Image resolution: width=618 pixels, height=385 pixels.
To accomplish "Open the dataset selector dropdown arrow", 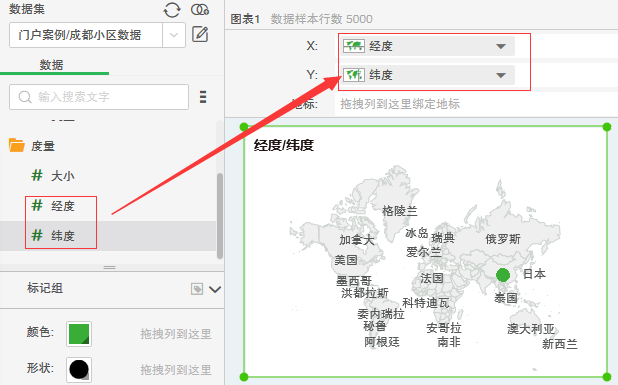I will [x=174, y=35].
